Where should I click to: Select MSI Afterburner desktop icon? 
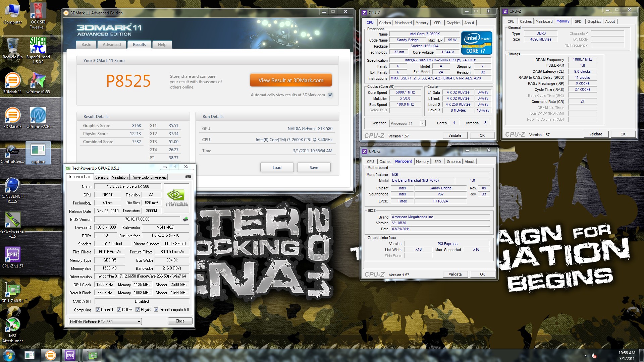[13, 330]
